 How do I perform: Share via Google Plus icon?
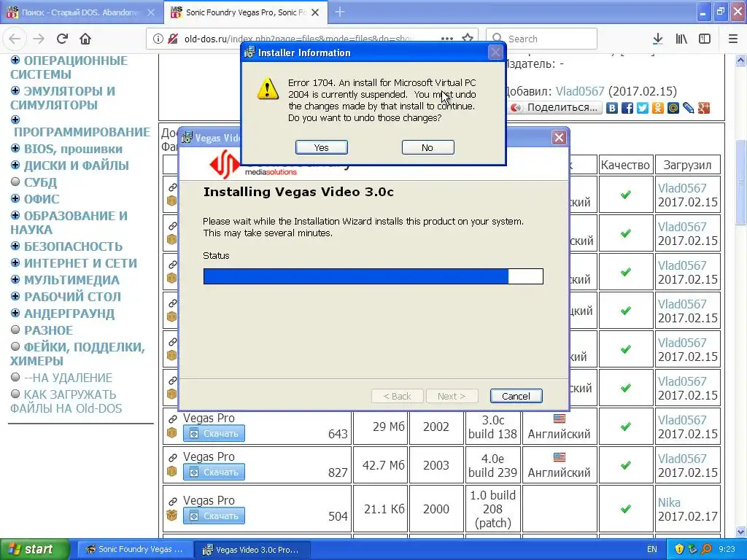[x=704, y=108]
